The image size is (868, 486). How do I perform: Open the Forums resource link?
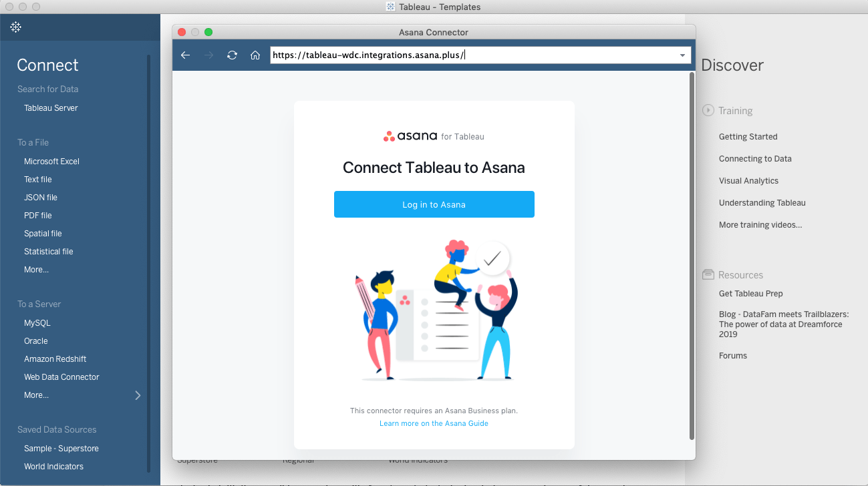click(733, 356)
